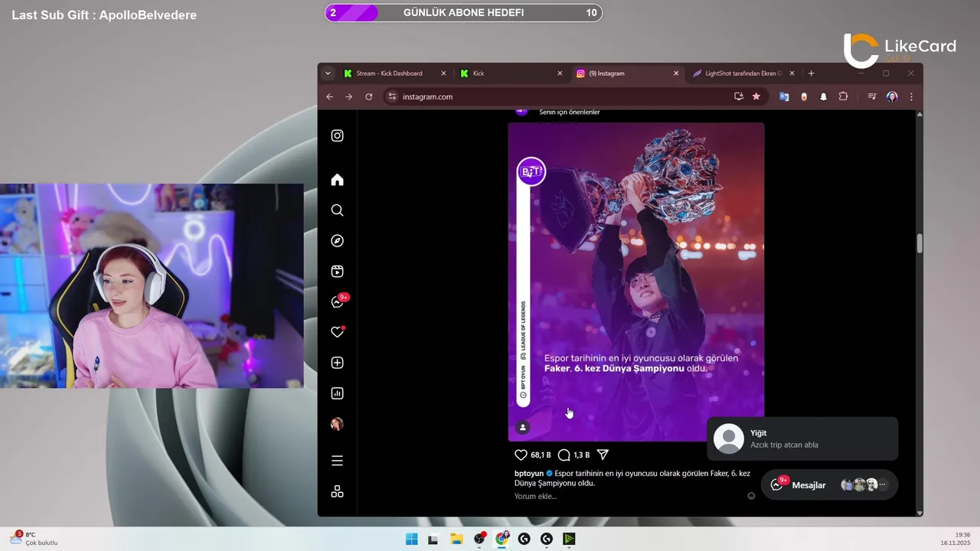
Task: Open the media controls icon in Chrome
Action: (872, 96)
